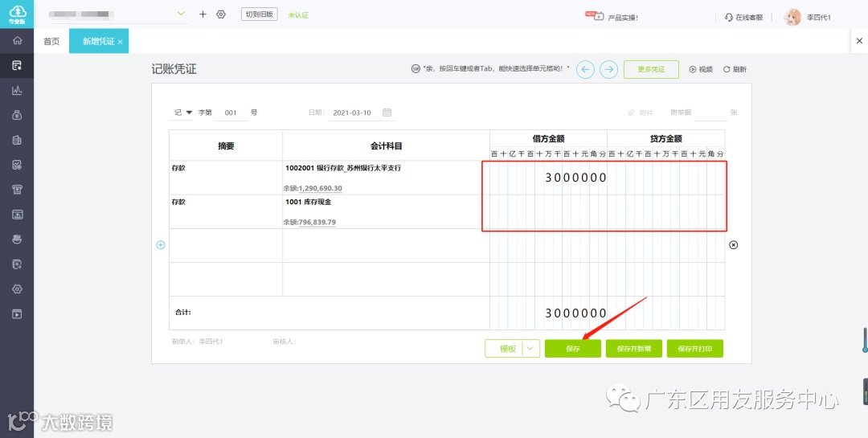
Task: Click the cloud logo at top of sidebar
Action: [x=17, y=14]
